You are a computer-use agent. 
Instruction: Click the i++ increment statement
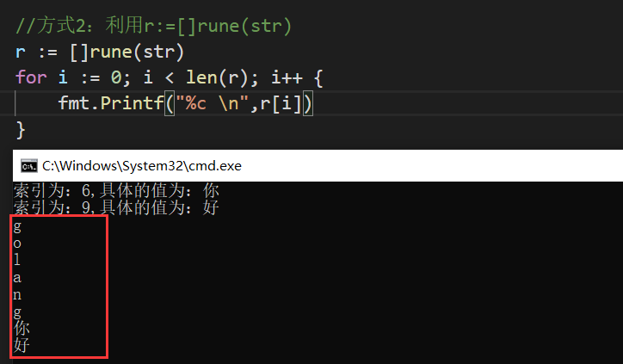287,77
